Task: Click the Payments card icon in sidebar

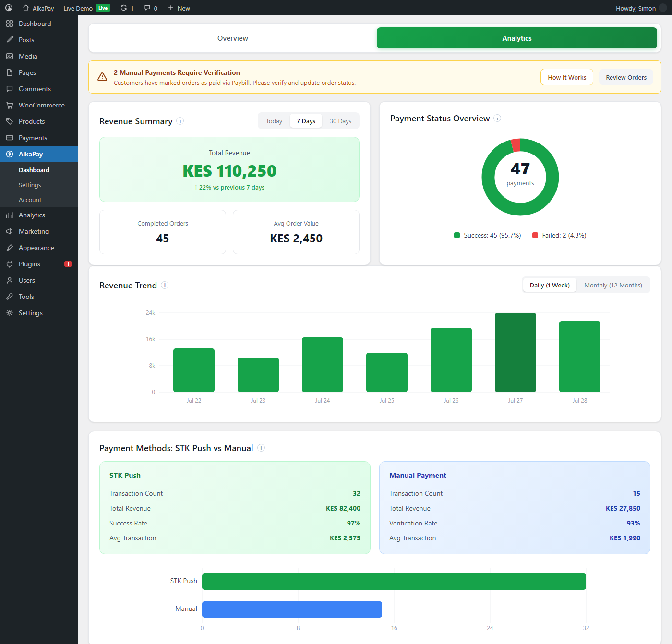Action: [10, 138]
